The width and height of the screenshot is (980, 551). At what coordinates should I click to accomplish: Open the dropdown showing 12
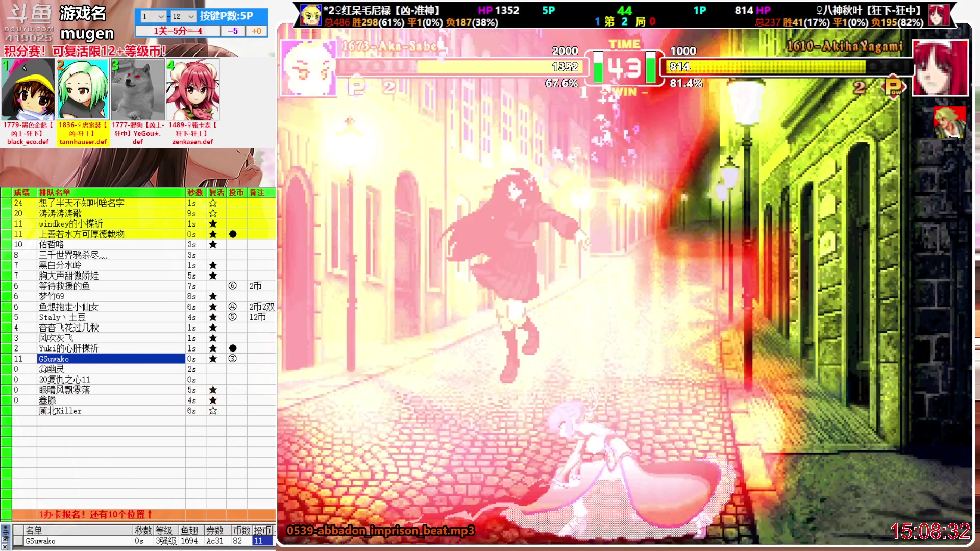tap(183, 16)
